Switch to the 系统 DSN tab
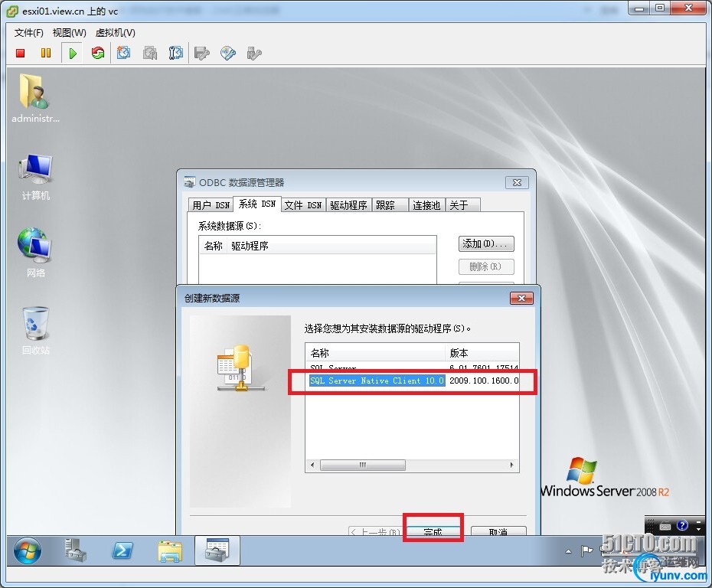The width and height of the screenshot is (712, 588). 257,204
